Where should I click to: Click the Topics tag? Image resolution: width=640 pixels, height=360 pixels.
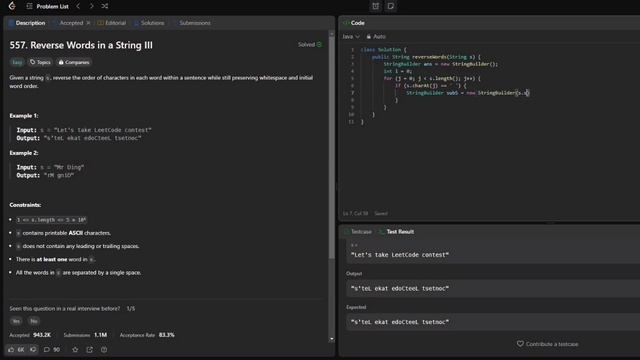click(40, 62)
